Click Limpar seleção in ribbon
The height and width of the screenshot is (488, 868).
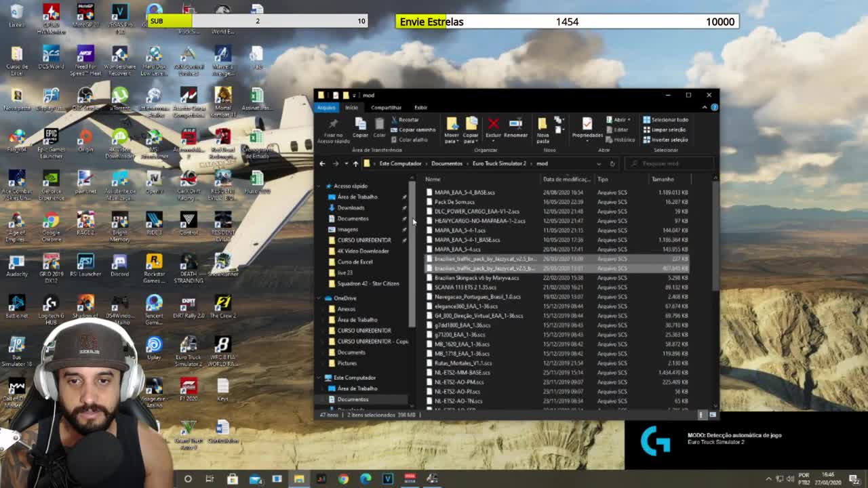(664, 129)
